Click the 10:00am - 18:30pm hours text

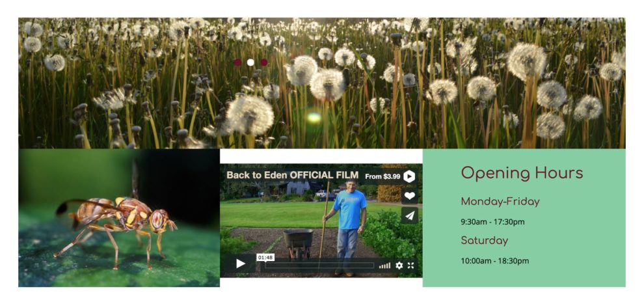pyautogui.click(x=495, y=261)
